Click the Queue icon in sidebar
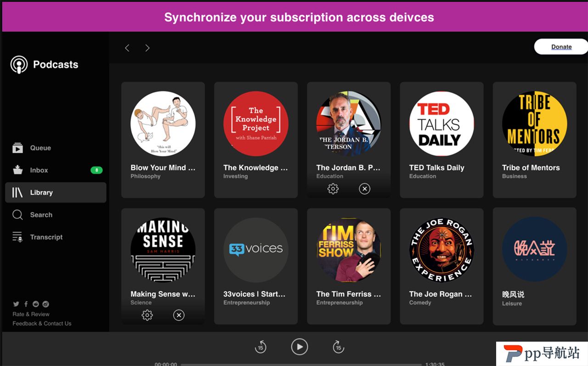588x366 pixels. [x=17, y=148]
